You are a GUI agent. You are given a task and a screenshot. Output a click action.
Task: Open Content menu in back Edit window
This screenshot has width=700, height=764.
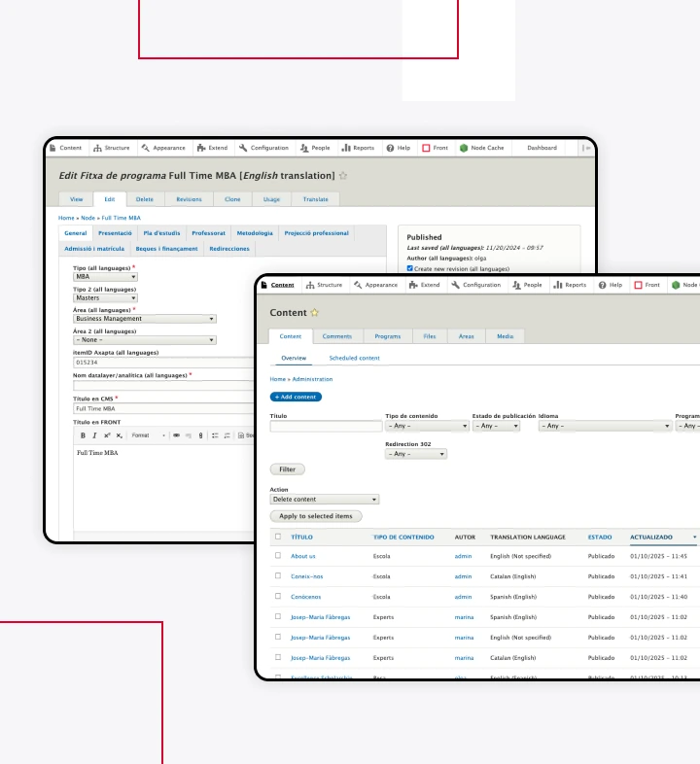66,148
